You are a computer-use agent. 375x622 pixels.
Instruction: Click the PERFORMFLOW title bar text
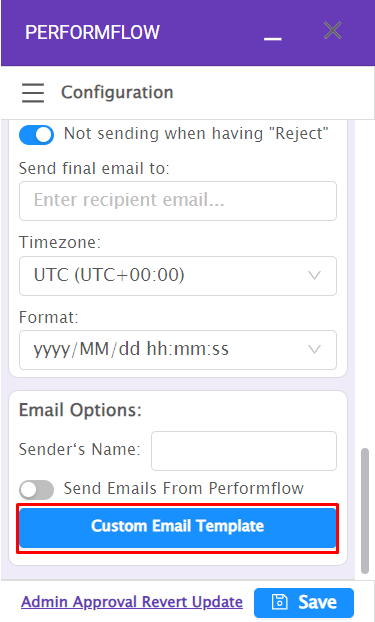(x=92, y=32)
